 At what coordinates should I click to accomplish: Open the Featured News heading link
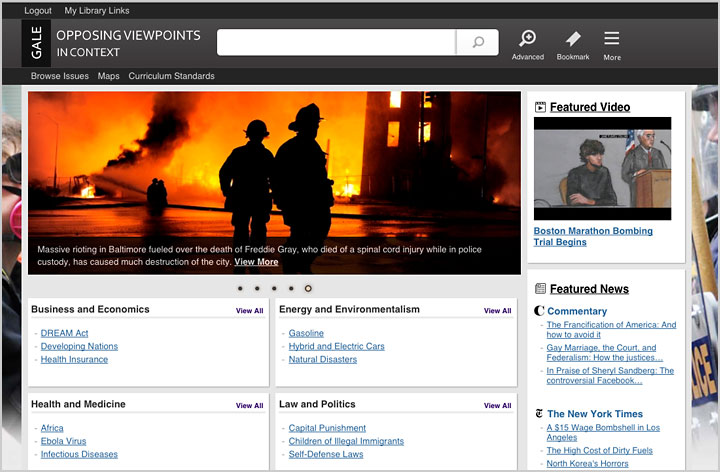tap(589, 289)
